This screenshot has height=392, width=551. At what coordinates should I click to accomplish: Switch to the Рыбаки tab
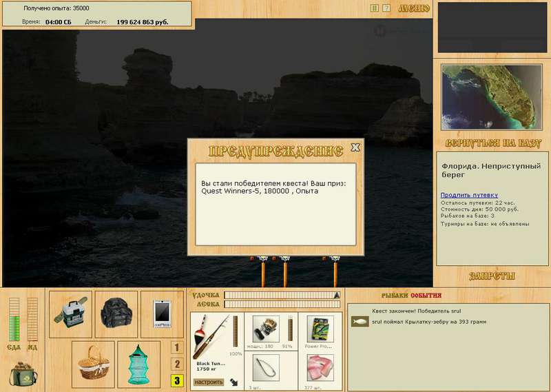point(395,296)
